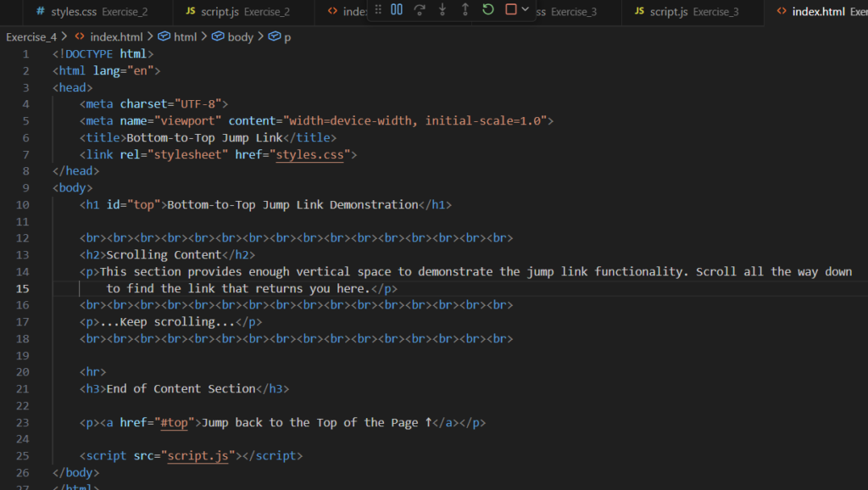This screenshot has height=490, width=868.
Task: Open index.html breadcrumb item
Action: pos(110,37)
